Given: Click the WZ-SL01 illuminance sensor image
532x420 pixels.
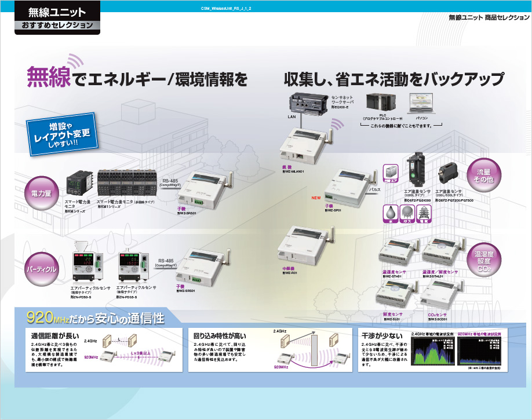Looking at the screenshot, I should pos(396,295).
